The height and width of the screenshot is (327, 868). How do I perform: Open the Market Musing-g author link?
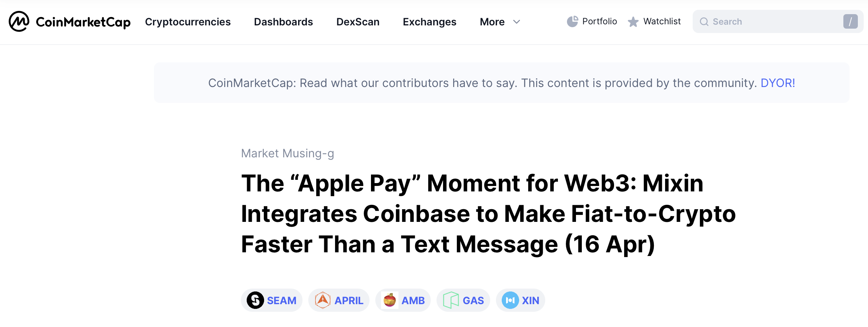tap(288, 153)
